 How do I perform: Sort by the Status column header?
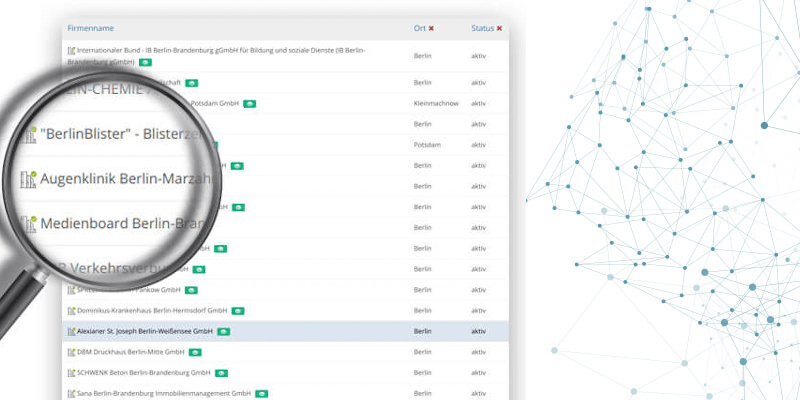click(x=483, y=29)
